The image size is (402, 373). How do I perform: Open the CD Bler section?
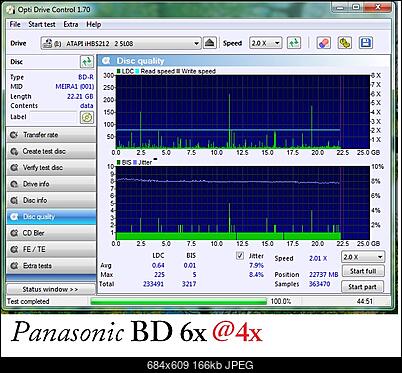[51, 233]
